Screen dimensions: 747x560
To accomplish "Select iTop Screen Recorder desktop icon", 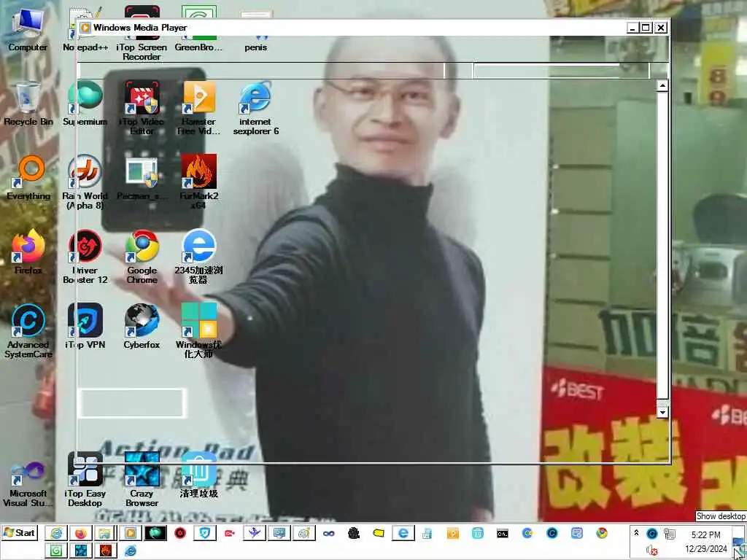I will [x=142, y=34].
